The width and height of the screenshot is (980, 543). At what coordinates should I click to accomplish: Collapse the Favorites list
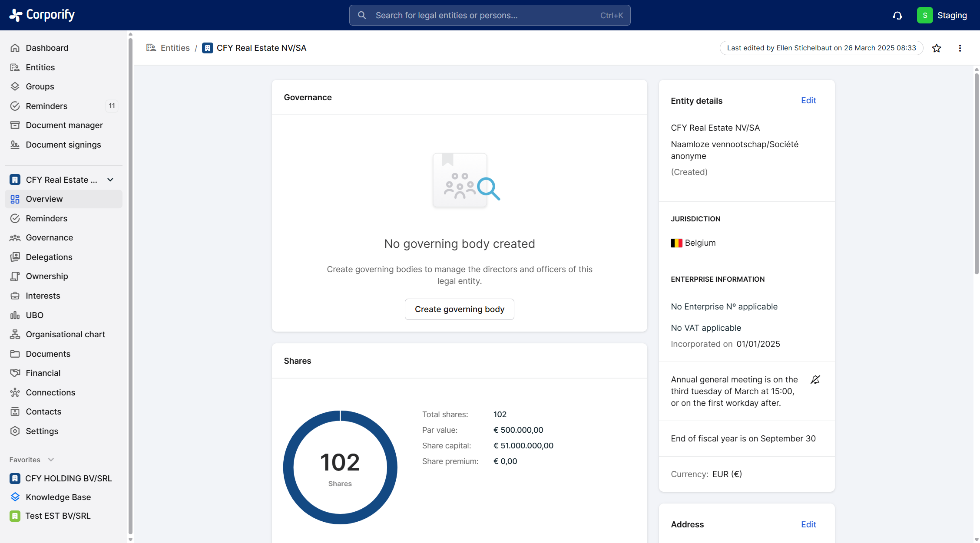click(51, 460)
